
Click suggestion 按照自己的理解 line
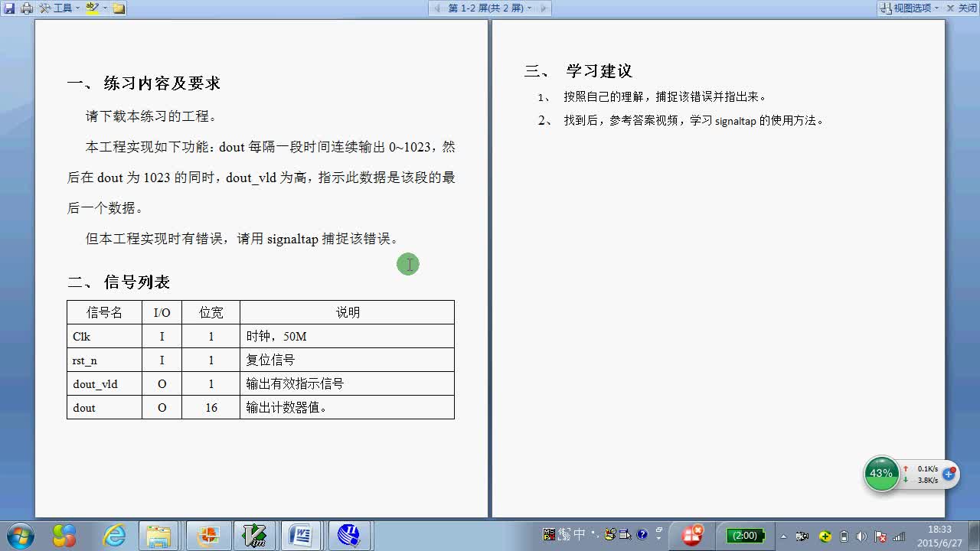[665, 97]
